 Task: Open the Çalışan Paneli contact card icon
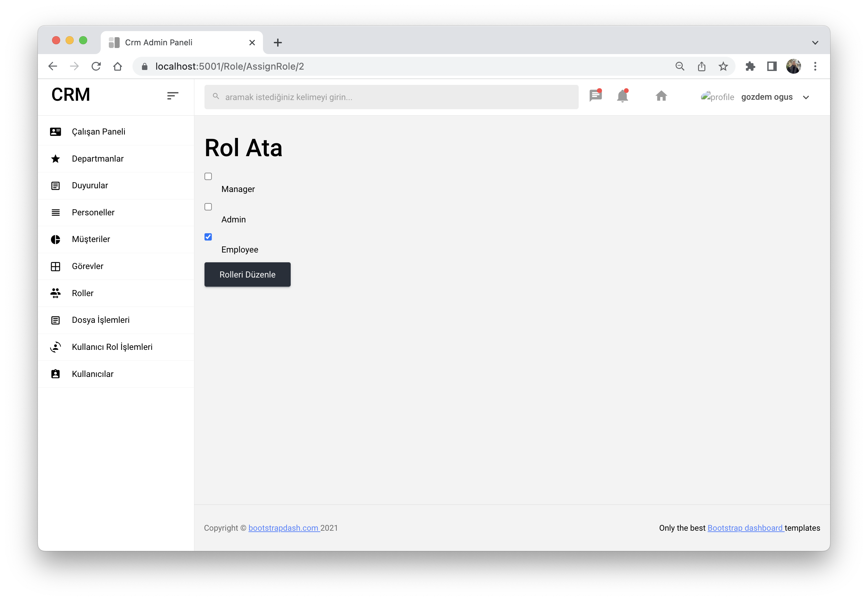pyautogui.click(x=55, y=131)
